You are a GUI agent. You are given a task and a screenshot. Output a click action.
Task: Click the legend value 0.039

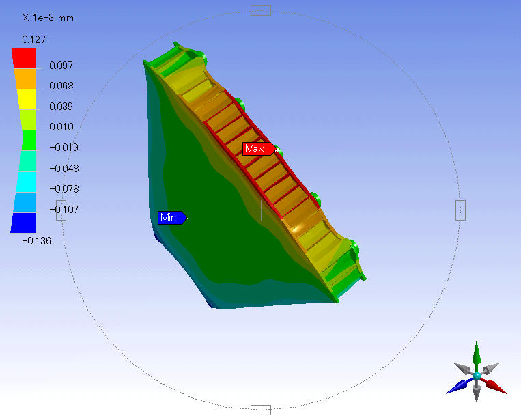point(61,107)
